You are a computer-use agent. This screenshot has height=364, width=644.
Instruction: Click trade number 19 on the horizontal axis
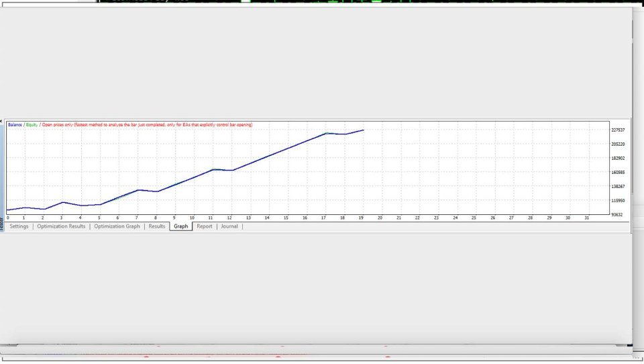coord(361,218)
